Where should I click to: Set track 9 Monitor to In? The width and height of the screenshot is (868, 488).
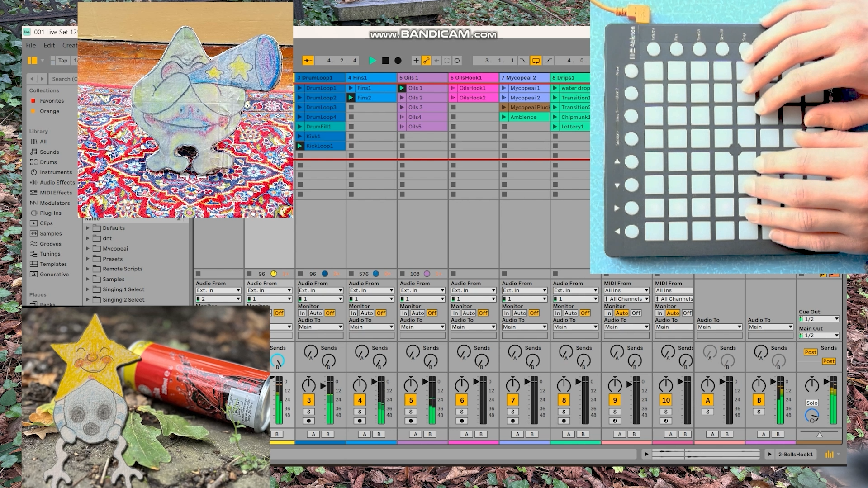point(608,313)
